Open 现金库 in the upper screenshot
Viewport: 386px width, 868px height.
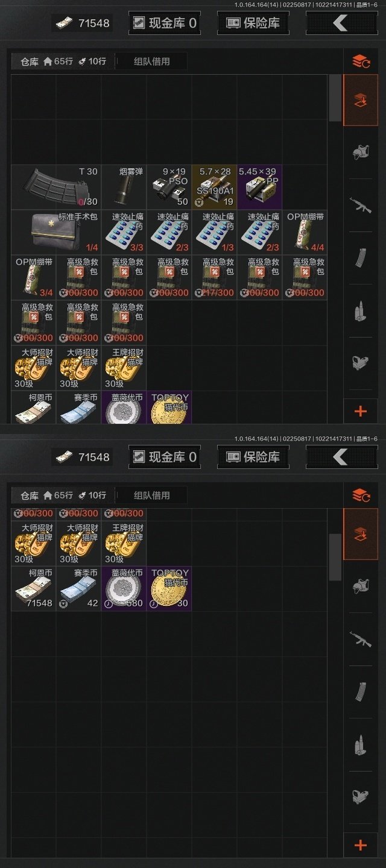(x=165, y=23)
